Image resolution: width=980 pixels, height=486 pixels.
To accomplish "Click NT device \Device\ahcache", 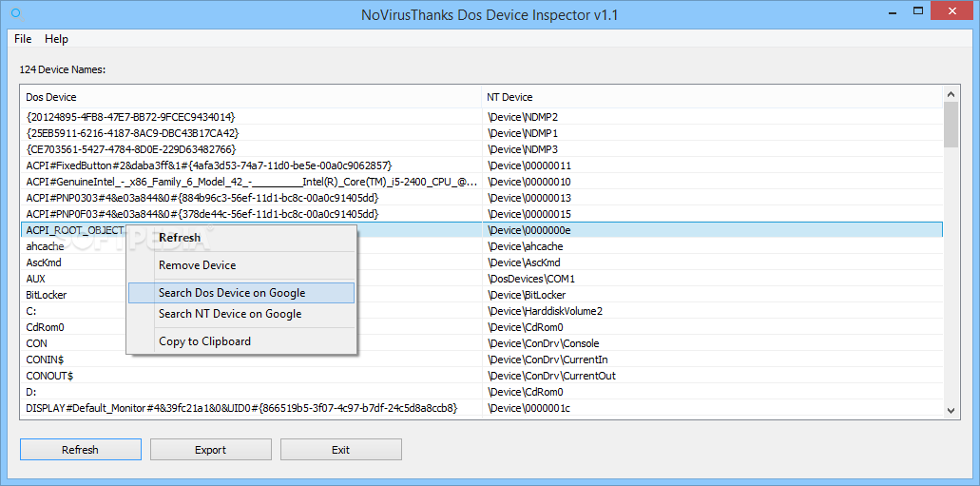I will coord(525,246).
